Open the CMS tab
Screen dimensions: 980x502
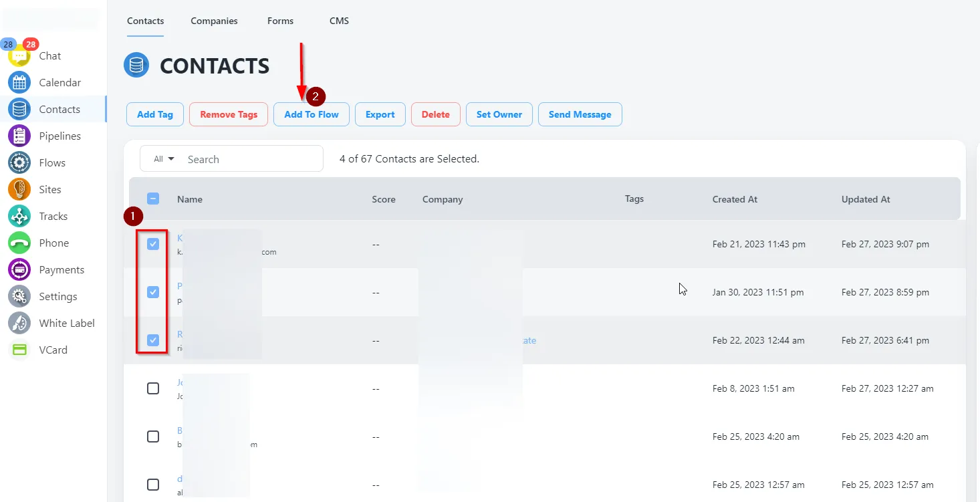[339, 21]
